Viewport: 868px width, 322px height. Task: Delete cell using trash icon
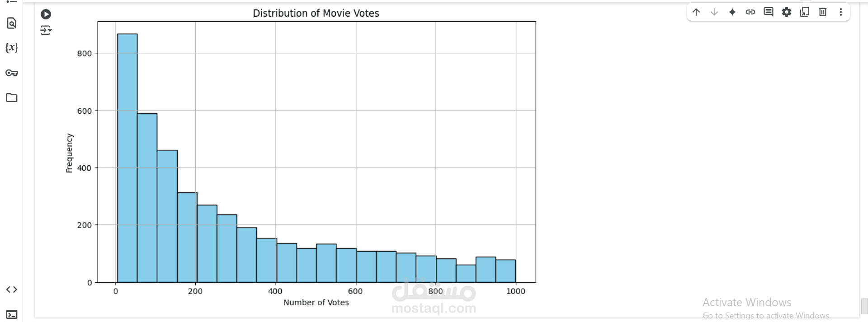pos(823,12)
